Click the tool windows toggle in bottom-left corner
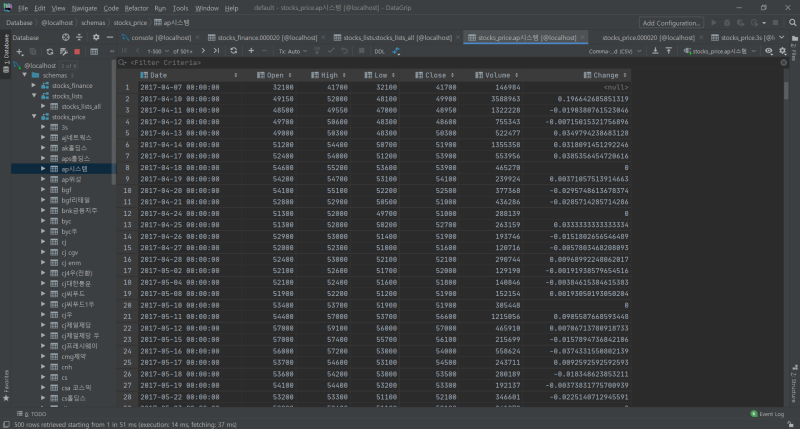Image resolution: width=800 pixels, height=429 pixels. point(6,424)
